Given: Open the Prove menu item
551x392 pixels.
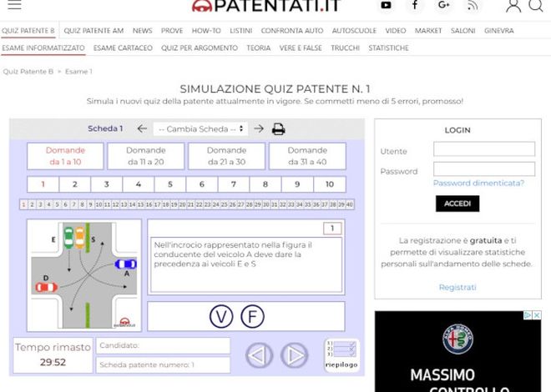Looking at the screenshot, I should coord(172,31).
